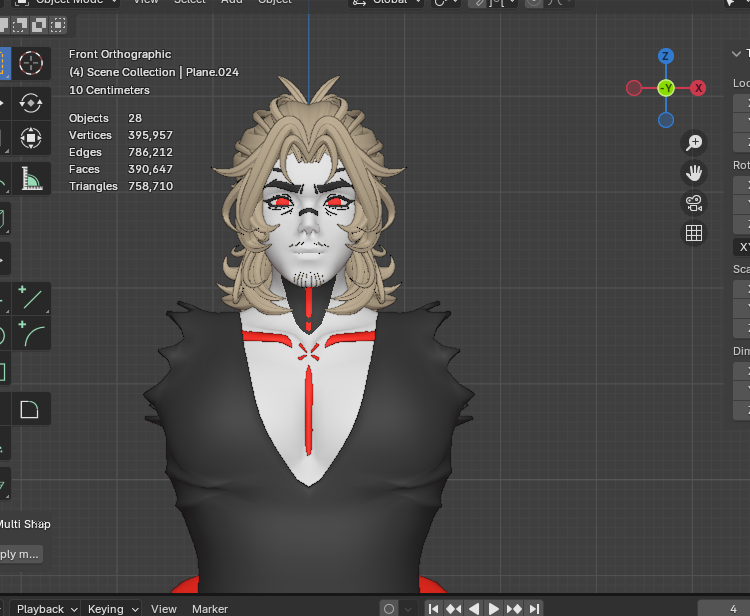The image size is (750, 616).
Task: Play the animation in reverse
Action: tap(474, 609)
